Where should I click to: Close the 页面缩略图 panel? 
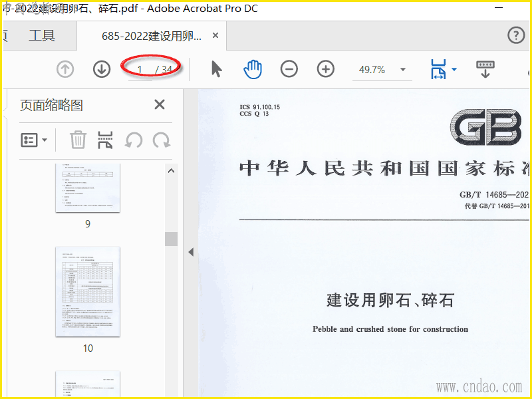[160, 104]
